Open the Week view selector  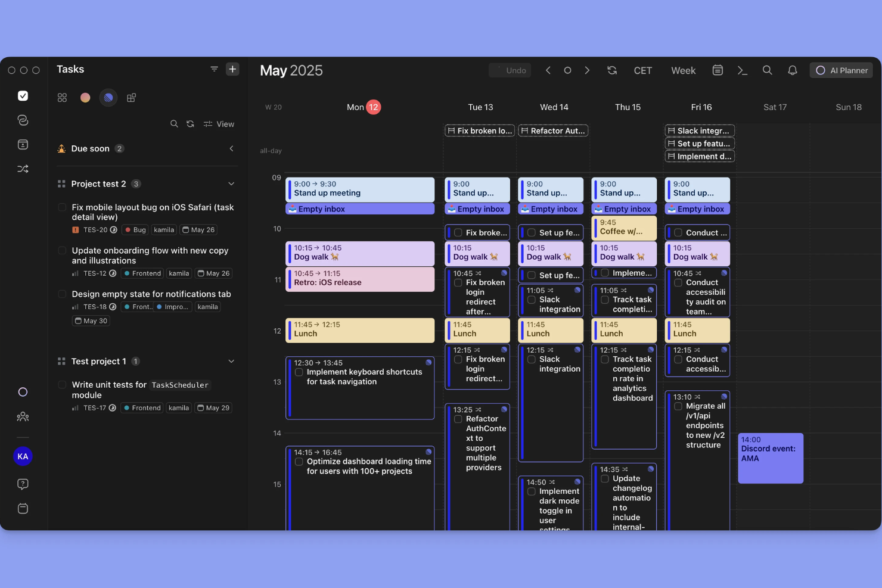pyautogui.click(x=683, y=70)
